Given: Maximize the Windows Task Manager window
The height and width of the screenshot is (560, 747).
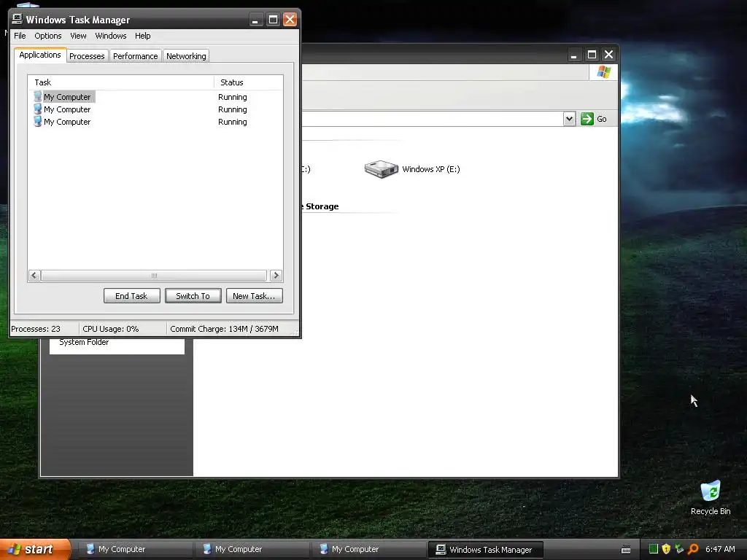Looking at the screenshot, I should pyautogui.click(x=273, y=20).
